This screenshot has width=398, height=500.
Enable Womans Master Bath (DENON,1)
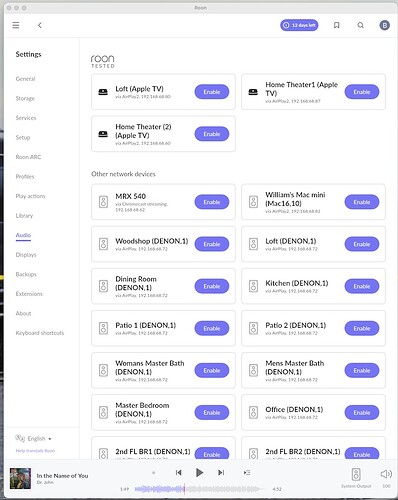tap(212, 370)
